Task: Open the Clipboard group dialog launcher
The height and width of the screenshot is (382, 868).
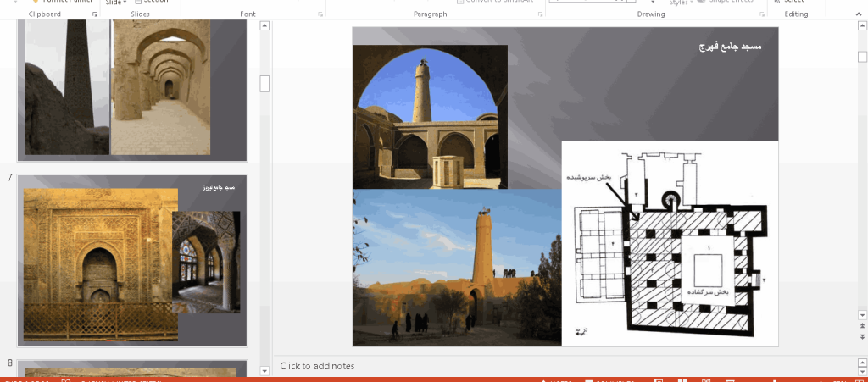Action: (x=95, y=14)
